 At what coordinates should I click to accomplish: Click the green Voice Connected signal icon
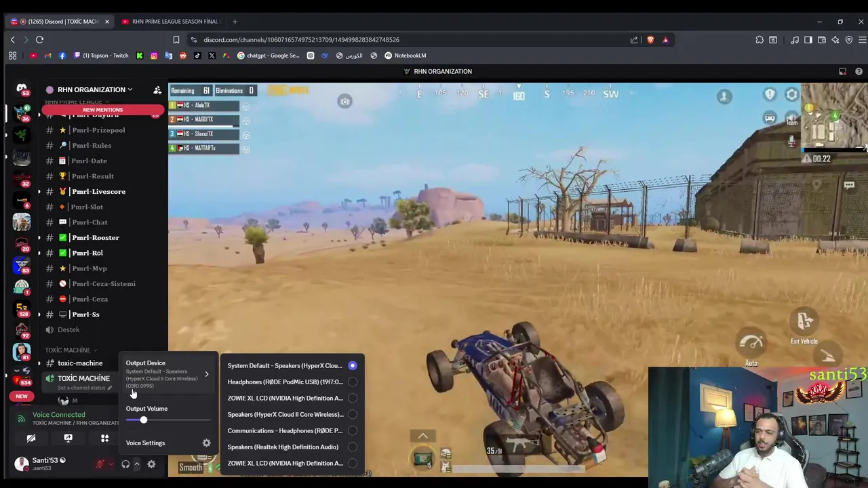tap(21, 418)
